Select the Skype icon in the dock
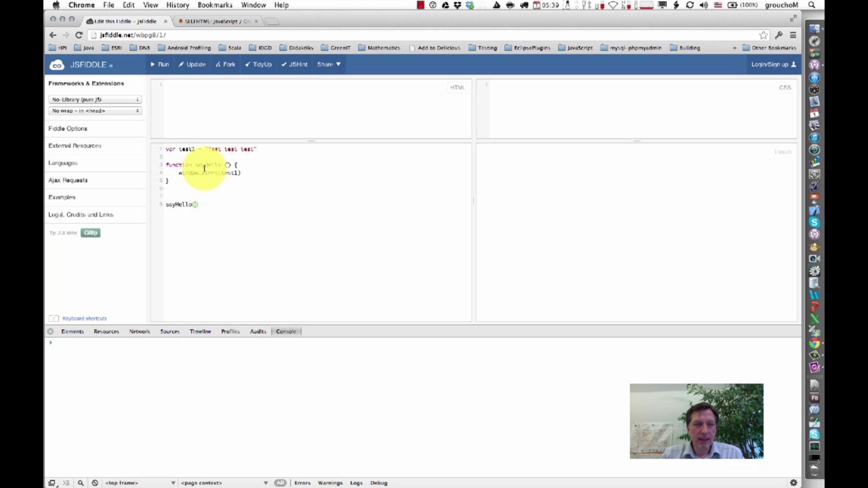Screen dimensions: 868x488 (x=815, y=222)
